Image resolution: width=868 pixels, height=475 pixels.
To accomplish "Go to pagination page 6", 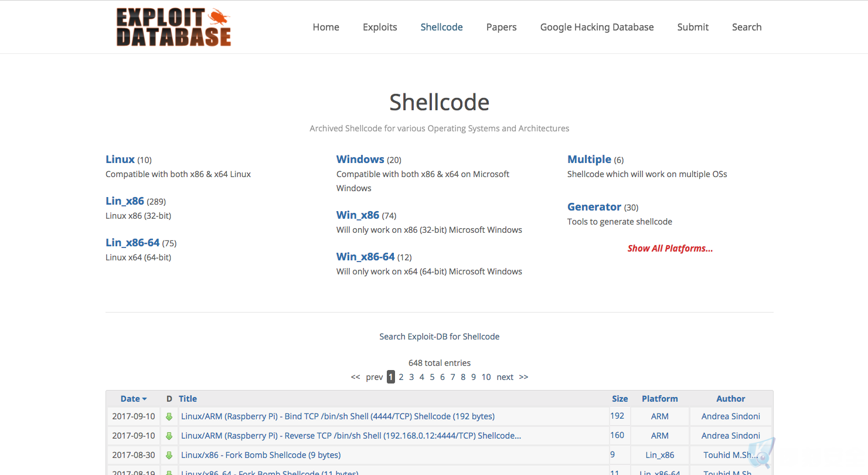I will click(442, 377).
